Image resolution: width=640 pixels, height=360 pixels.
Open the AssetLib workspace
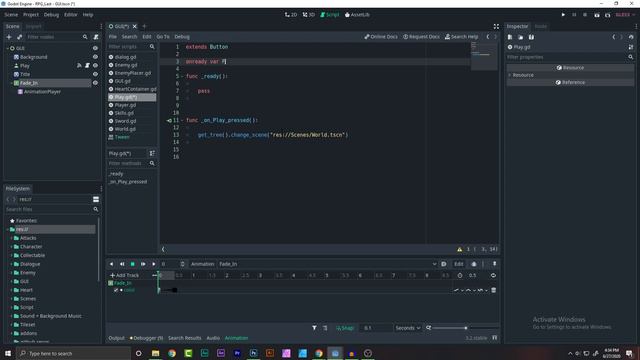[357, 15]
